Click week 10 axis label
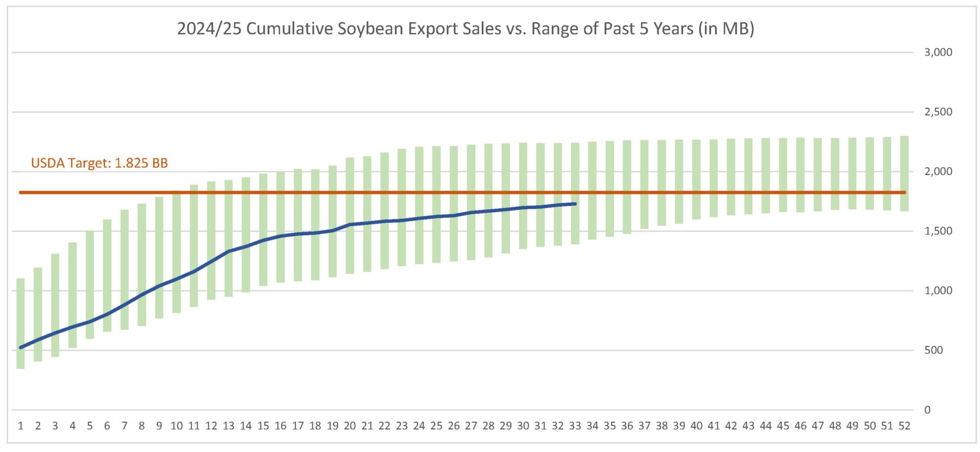The height and width of the screenshot is (452, 980). click(177, 426)
